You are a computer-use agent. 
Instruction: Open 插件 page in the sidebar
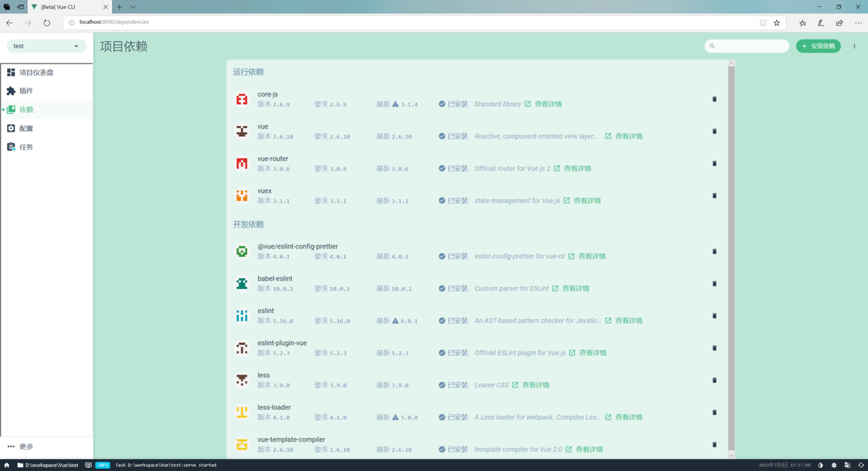pos(46,91)
